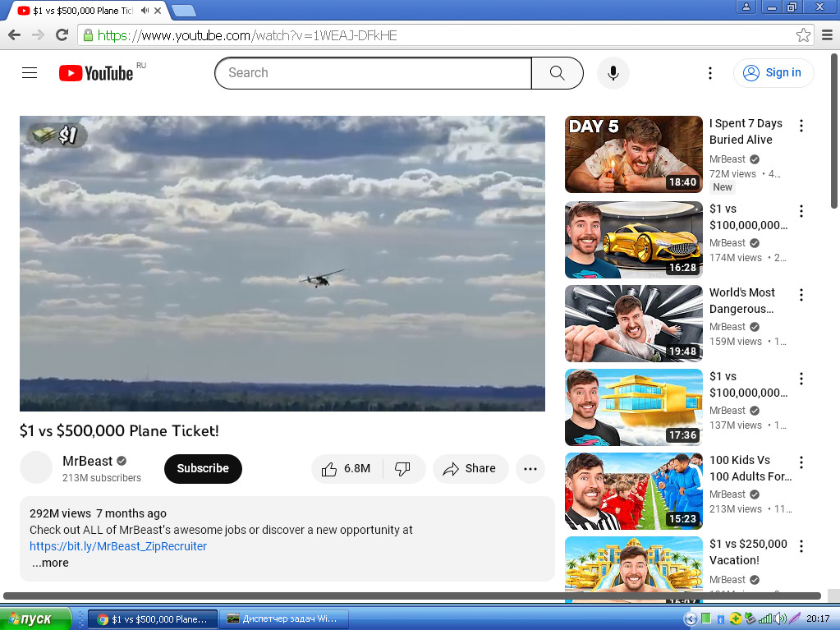Open the YouTube hamburger guide menu

pyautogui.click(x=30, y=73)
